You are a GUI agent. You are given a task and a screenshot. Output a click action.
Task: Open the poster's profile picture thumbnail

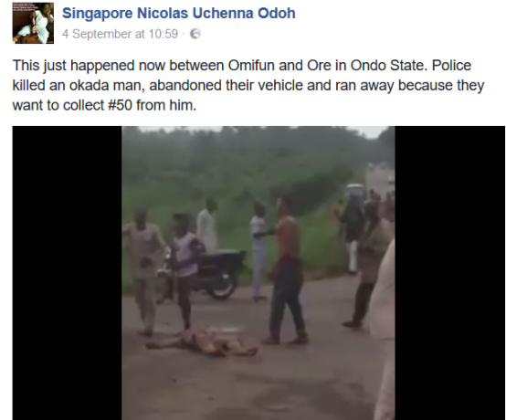coord(33,23)
